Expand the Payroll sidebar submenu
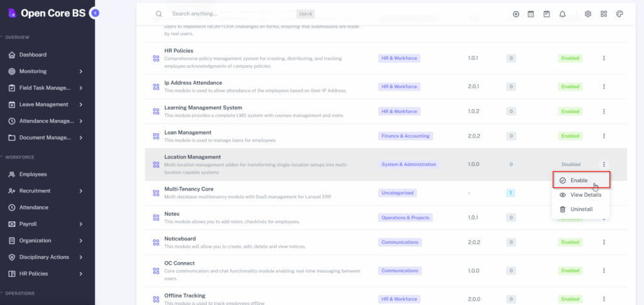Viewport: 644px width, 305px height. [x=81, y=224]
